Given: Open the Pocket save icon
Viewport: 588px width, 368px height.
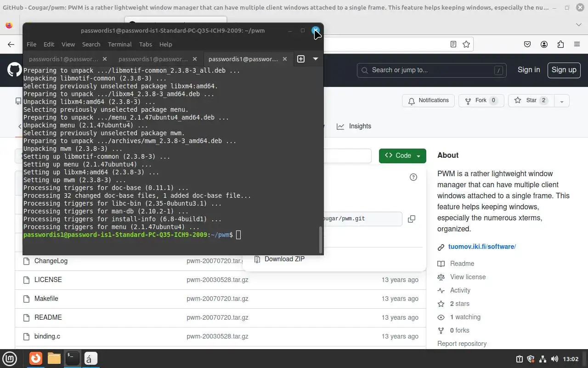Looking at the screenshot, I should [x=527, y=44].
